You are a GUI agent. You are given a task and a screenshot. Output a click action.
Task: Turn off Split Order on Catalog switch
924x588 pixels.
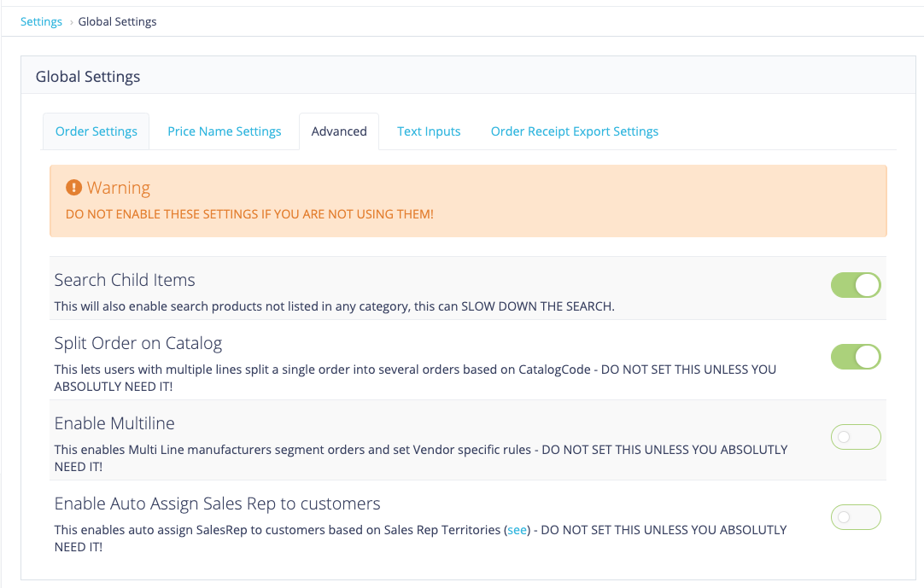pos(856,357)
